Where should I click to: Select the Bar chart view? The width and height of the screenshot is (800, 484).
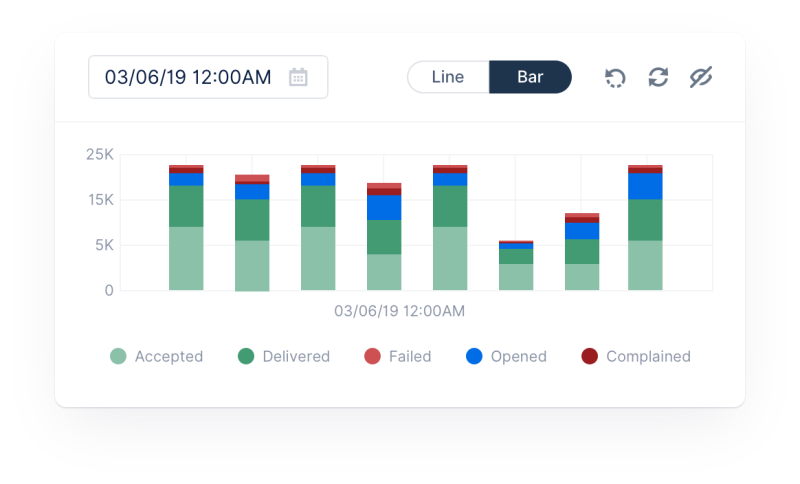[530, 77]
